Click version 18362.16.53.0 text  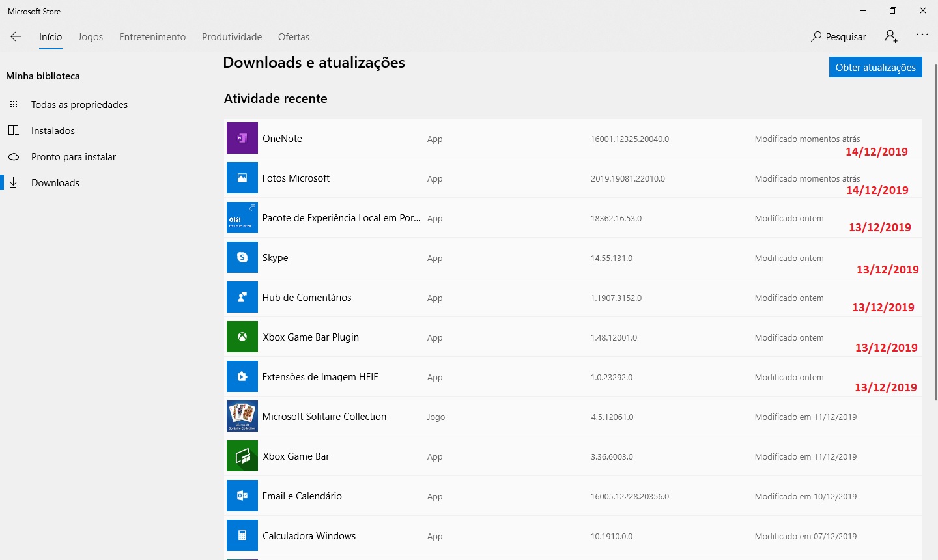(616, 219)
